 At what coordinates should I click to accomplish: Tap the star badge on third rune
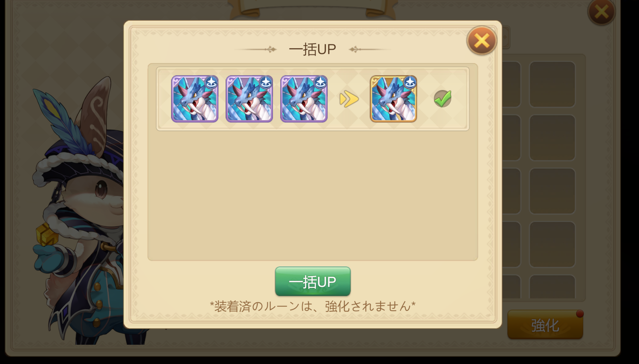click(x=320, y=82)
